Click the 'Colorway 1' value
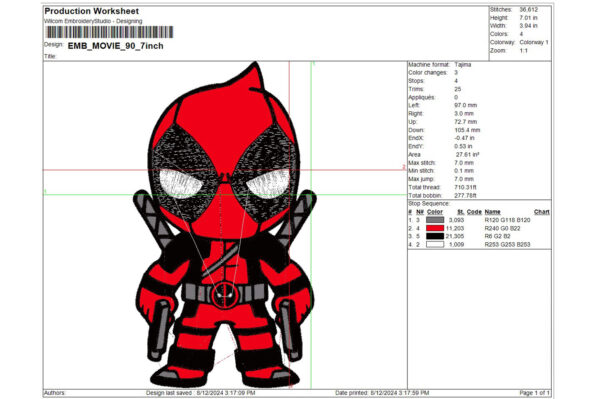The image size is (600, 399). pyautogui.click(x=534, y=42)
